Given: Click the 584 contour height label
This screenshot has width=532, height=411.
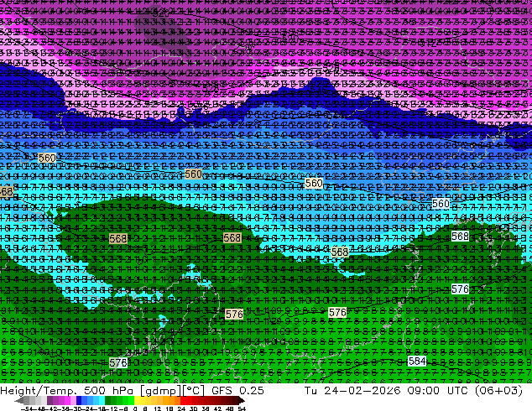Looking at the screenshot, I should tap(417, 361).
